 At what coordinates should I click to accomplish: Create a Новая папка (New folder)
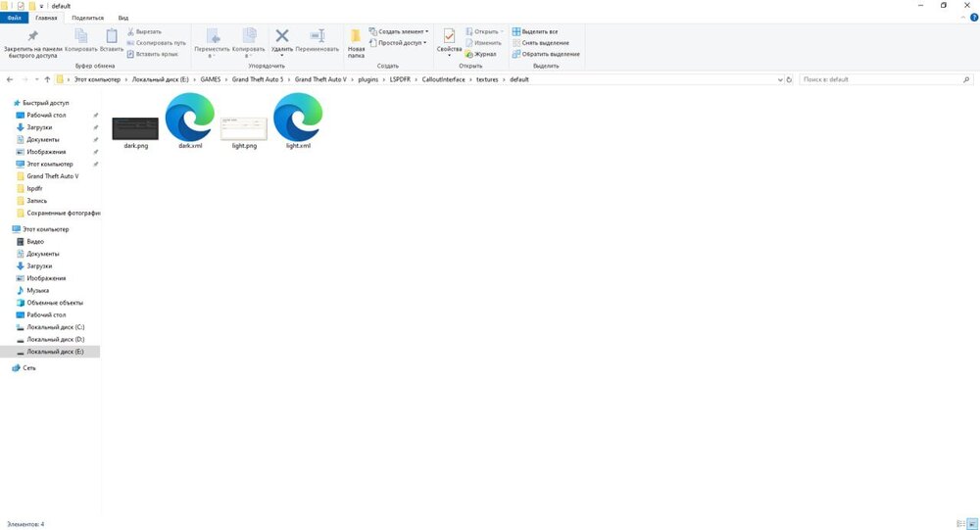(x=356, y=44)
